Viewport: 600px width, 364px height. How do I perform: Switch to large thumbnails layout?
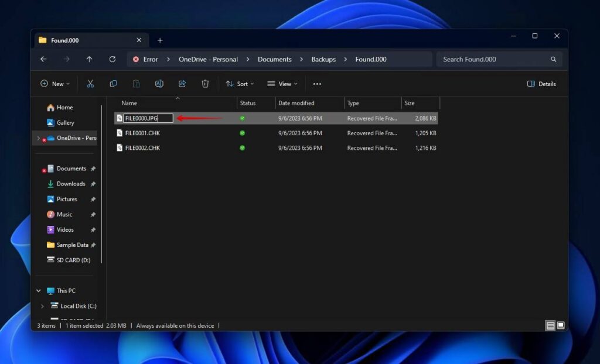[561, 325]
